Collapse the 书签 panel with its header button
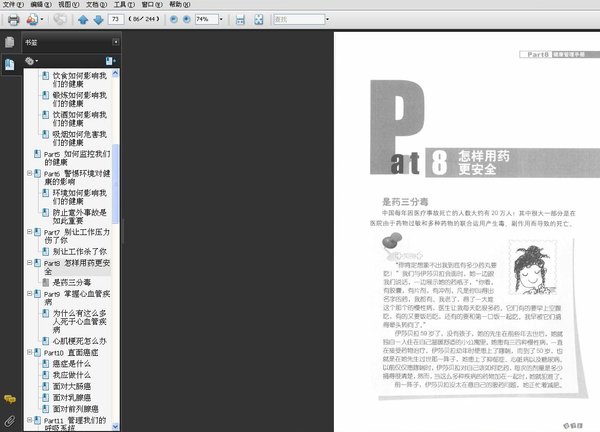The image size is (600, 432). point(116,42)
